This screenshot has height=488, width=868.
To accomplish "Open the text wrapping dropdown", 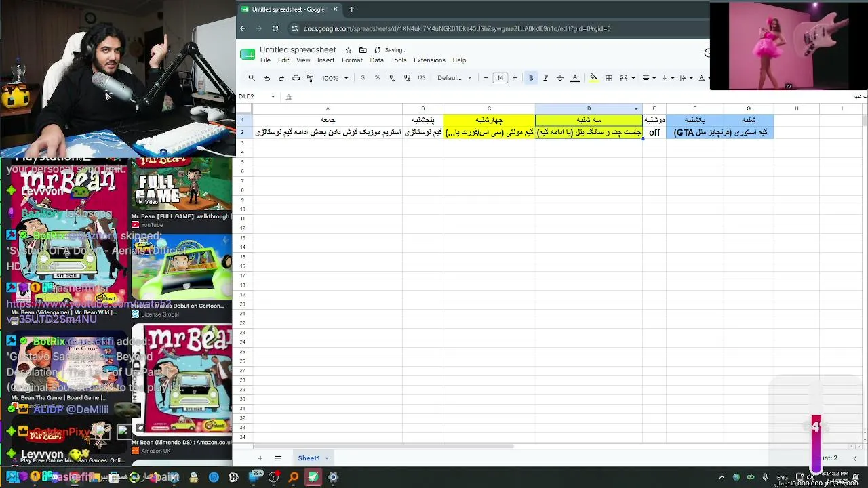I will (686, 78).
